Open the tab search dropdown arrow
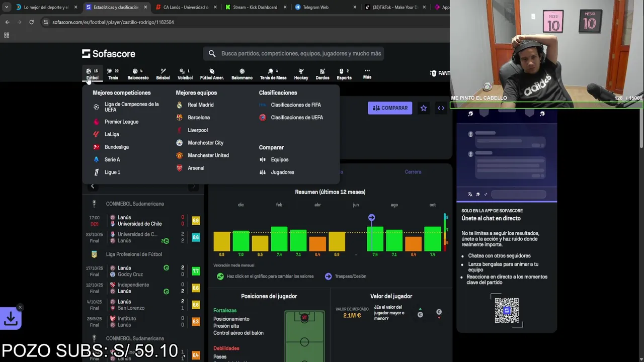 6,8
